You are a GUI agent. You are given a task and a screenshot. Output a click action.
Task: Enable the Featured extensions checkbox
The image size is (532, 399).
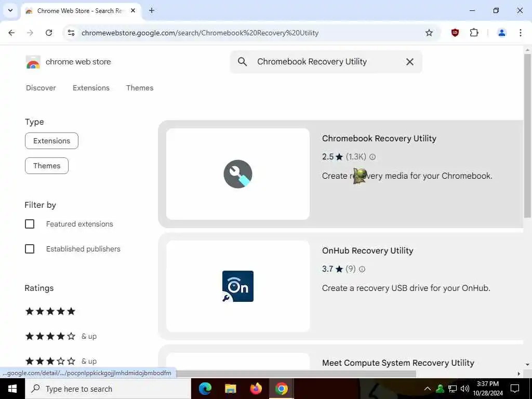pos(30,224)
